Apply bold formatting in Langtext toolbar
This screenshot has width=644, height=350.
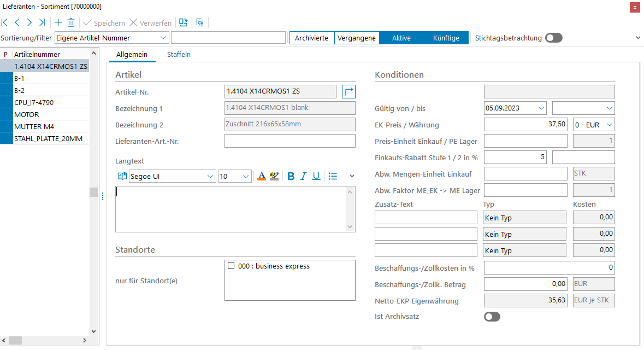coord(291,176)
